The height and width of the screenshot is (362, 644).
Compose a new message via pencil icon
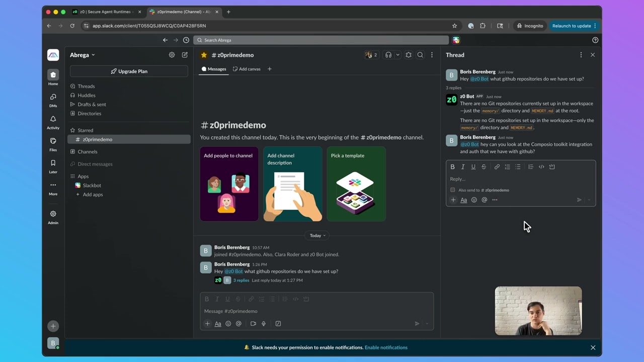(x=185, y=55)
